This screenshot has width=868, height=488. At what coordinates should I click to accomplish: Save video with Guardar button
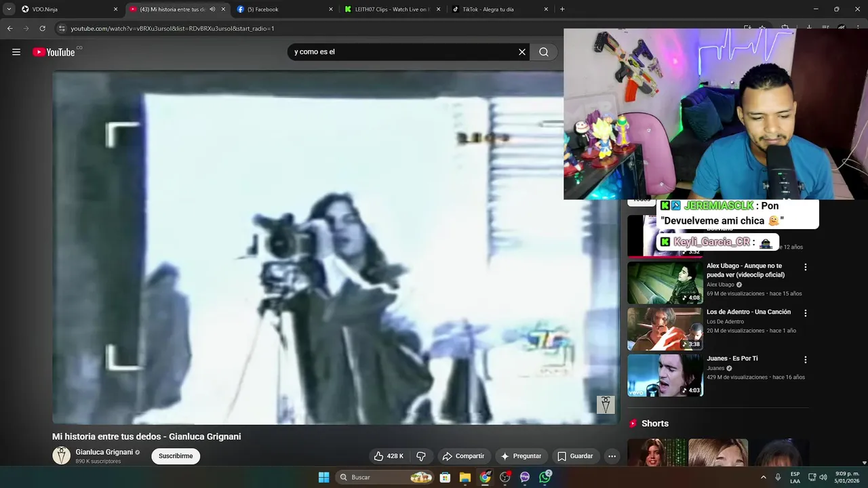(575, 456)
